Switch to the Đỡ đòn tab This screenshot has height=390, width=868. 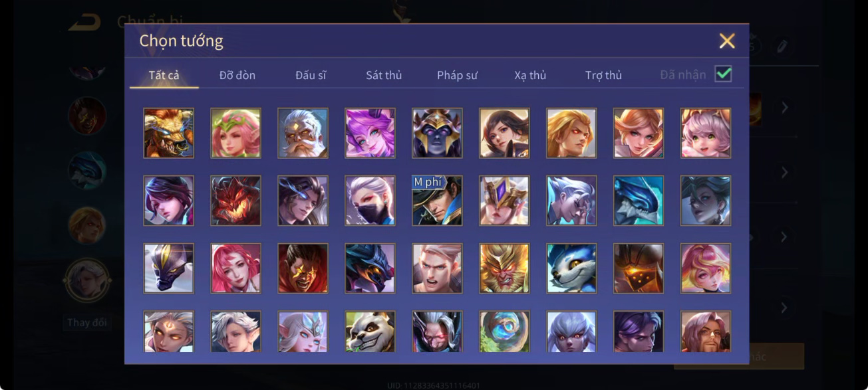coord(237,75)
